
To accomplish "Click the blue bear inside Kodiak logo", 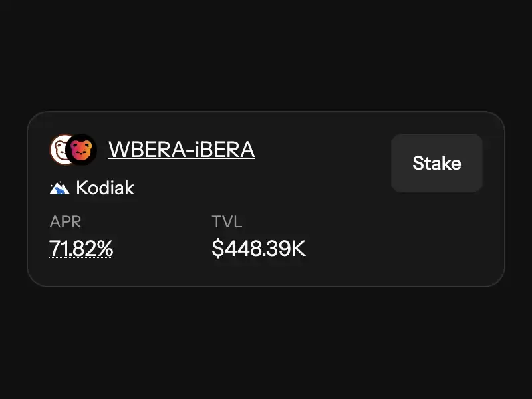I will 60,190.
